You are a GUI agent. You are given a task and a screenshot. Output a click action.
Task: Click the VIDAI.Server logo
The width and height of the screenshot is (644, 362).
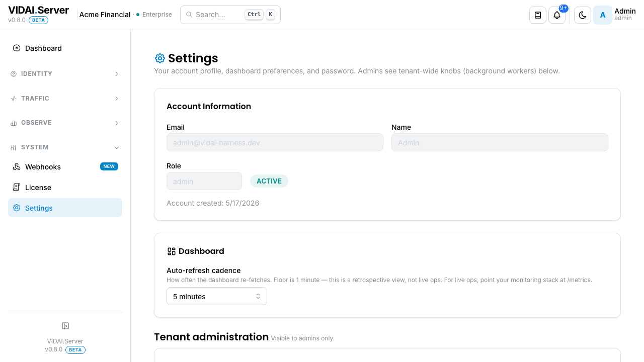click(x=38, y=10)
